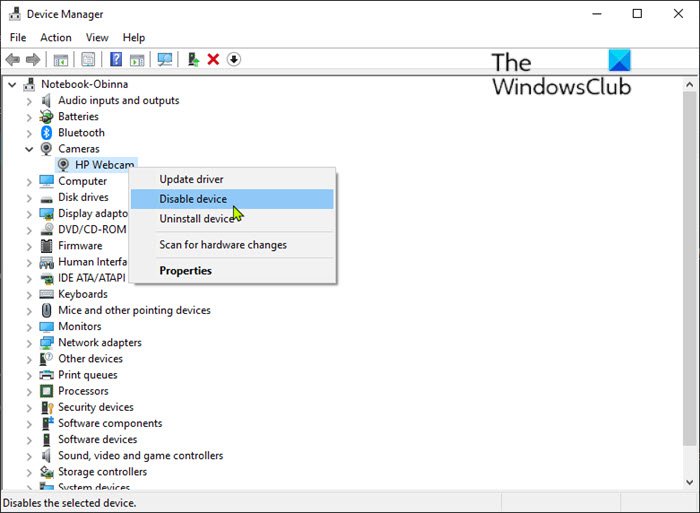
Task: Select Scan for hardware changes menu entry
Action: [x=232, y=245]
